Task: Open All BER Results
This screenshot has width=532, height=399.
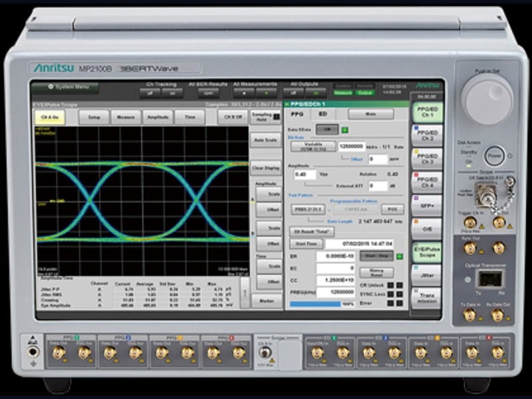Action: [x=208, y=93]
